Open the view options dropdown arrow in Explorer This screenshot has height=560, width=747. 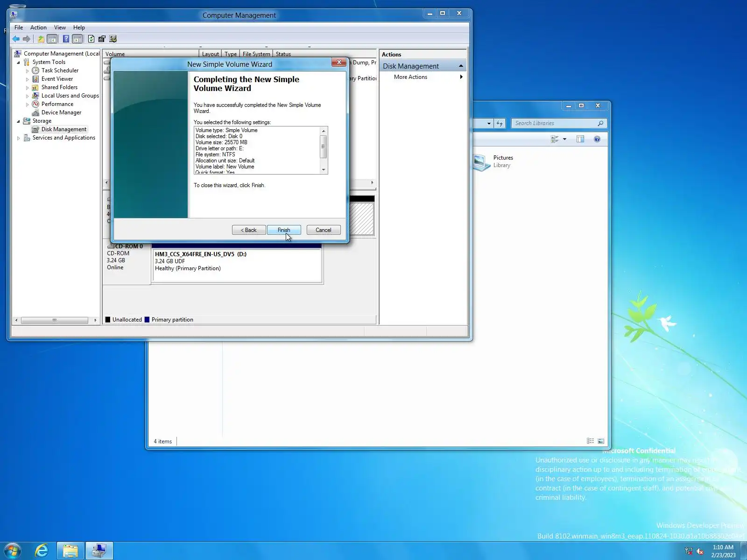click(564, 139)
